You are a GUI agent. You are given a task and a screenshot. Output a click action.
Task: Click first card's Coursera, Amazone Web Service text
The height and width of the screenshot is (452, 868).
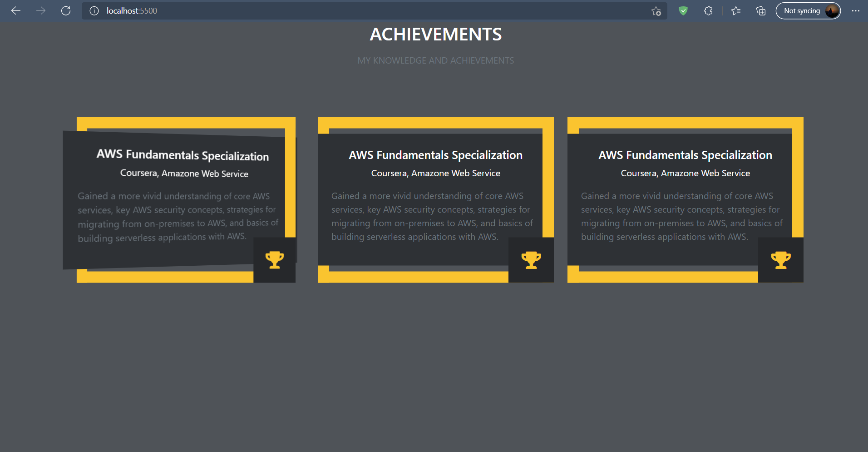point(184,173)
